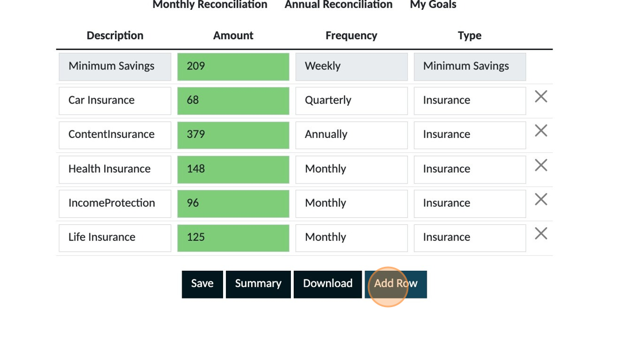644x360 pixels.
Task: Edit ContentInsurance amount 379
Action: click(x=233, y=135)
